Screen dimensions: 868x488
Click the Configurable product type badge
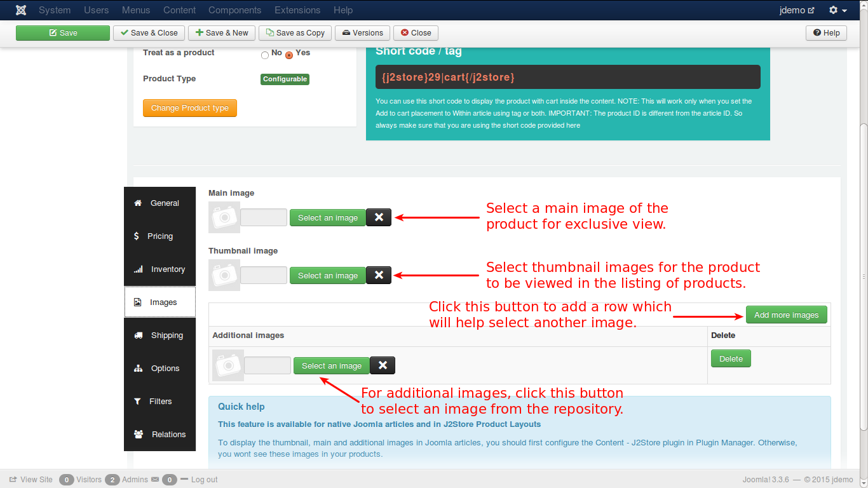tap(285, 79)
